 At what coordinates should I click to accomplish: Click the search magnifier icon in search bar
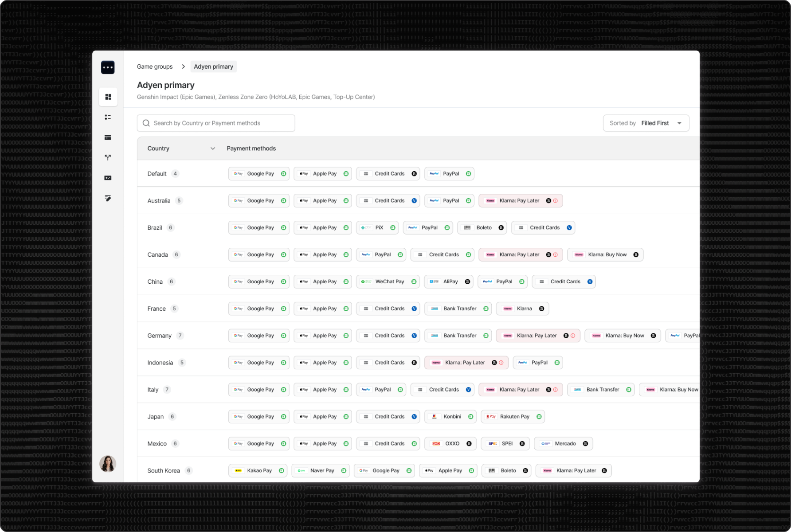click(x=146, y=123)
